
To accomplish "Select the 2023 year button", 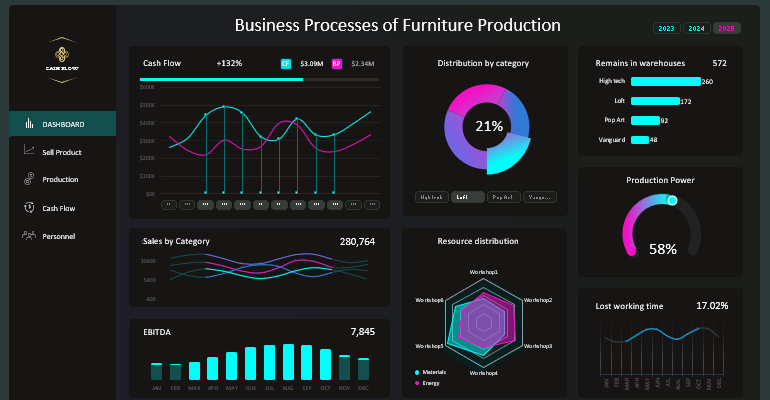I will (666, 28).
